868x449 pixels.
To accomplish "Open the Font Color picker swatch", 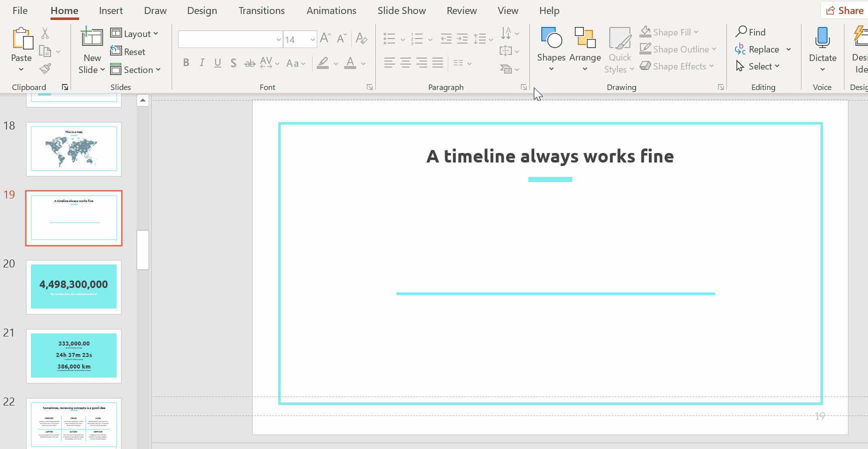I will coord(350,63).
